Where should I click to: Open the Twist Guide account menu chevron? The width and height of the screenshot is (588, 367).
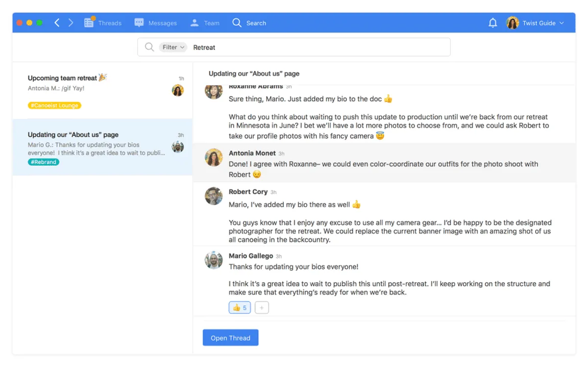(x=562, y=23)
